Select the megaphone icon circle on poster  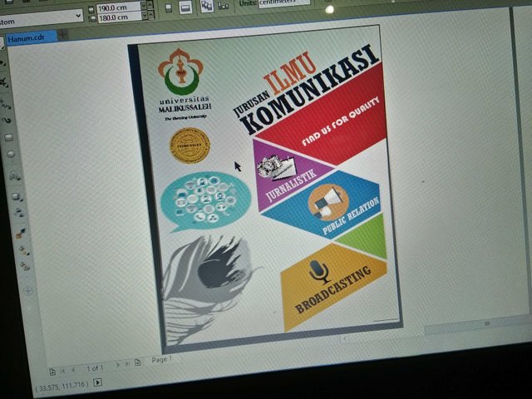(328, 203)
